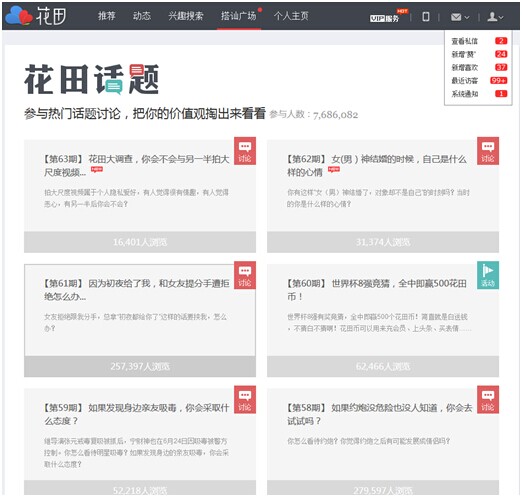522x497 pixels.
Task: Click description text of 第60期 card
Action: 379,322
